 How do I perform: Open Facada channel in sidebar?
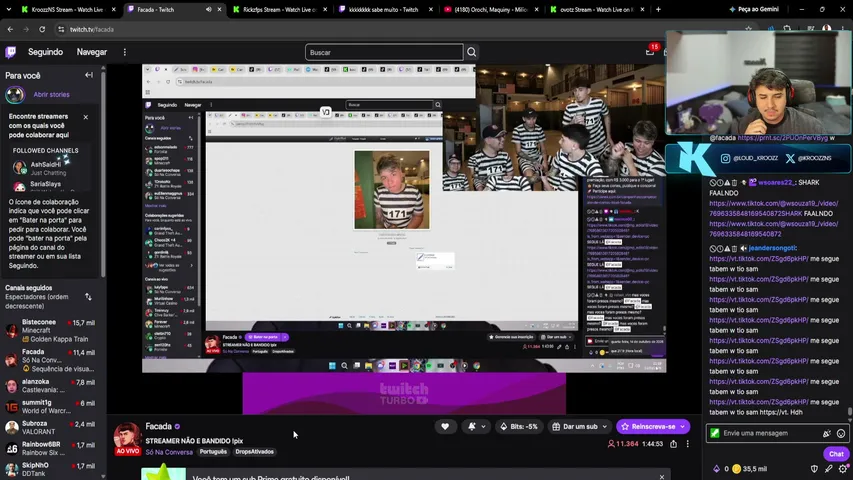point(50,360)
